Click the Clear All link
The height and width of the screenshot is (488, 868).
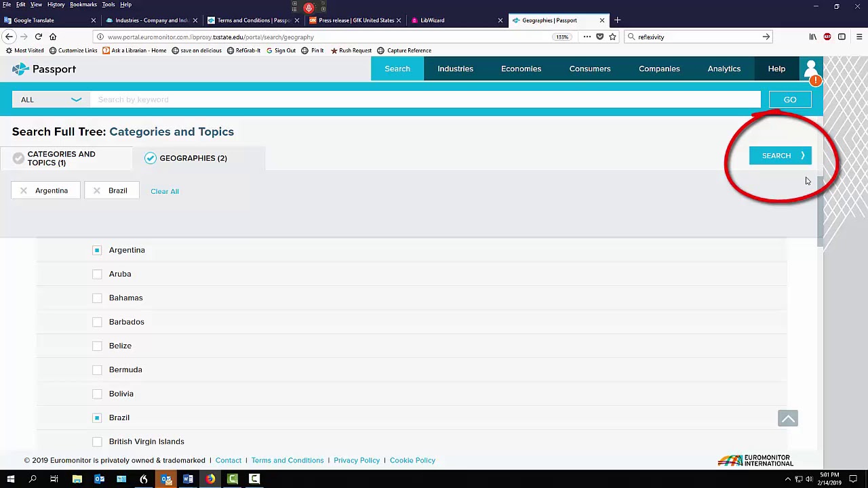pos(165,191)
